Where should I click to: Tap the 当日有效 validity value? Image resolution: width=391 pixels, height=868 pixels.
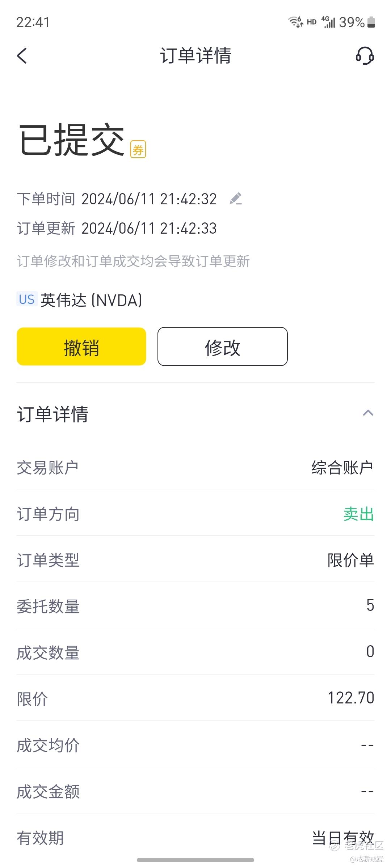pyautogui.click(x=343, y=838)
